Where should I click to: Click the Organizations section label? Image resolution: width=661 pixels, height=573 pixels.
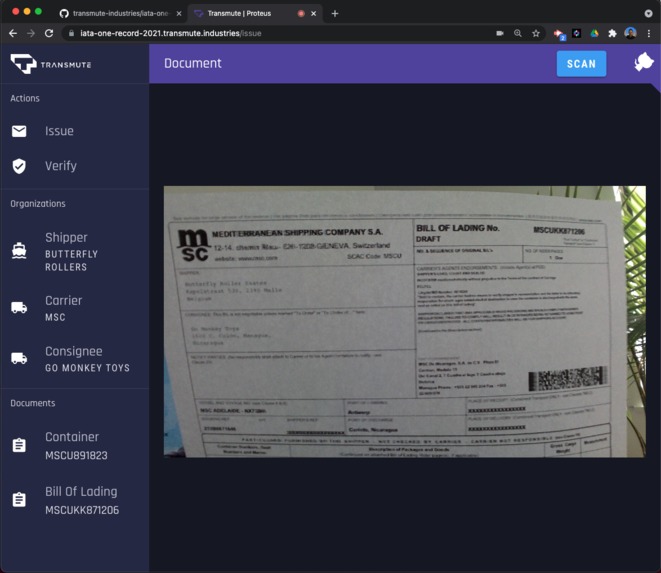[38, 204]
